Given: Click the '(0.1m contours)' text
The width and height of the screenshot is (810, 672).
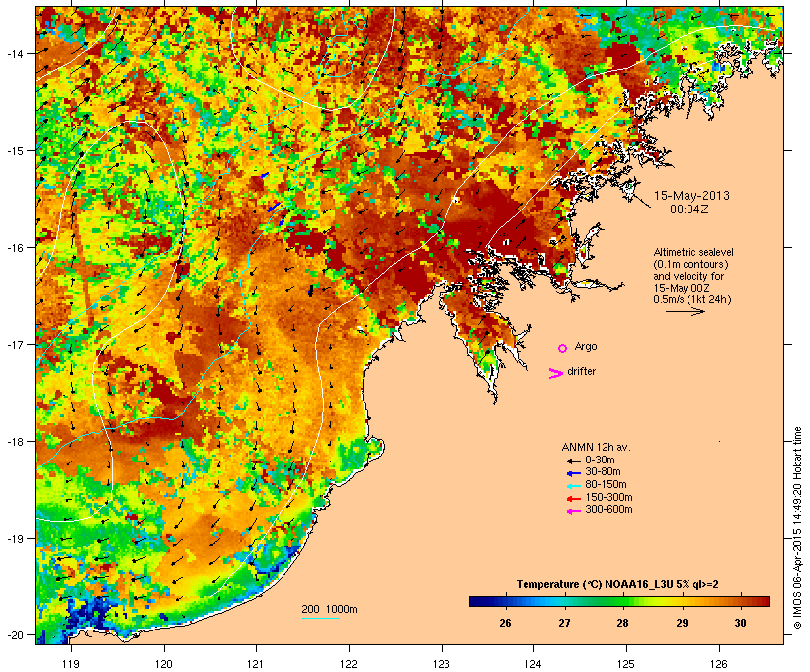Looking at the screenshot, I should click(690, 264).
